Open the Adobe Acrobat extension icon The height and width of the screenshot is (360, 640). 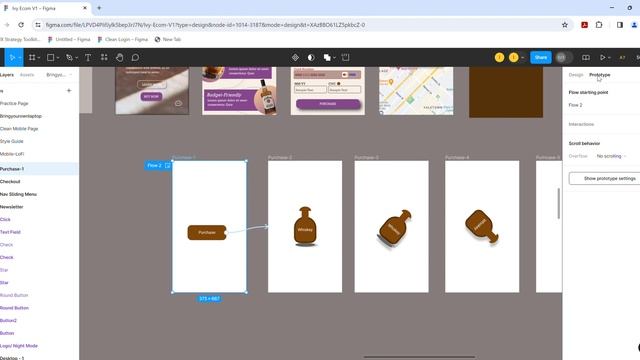(x=584, y=25)
